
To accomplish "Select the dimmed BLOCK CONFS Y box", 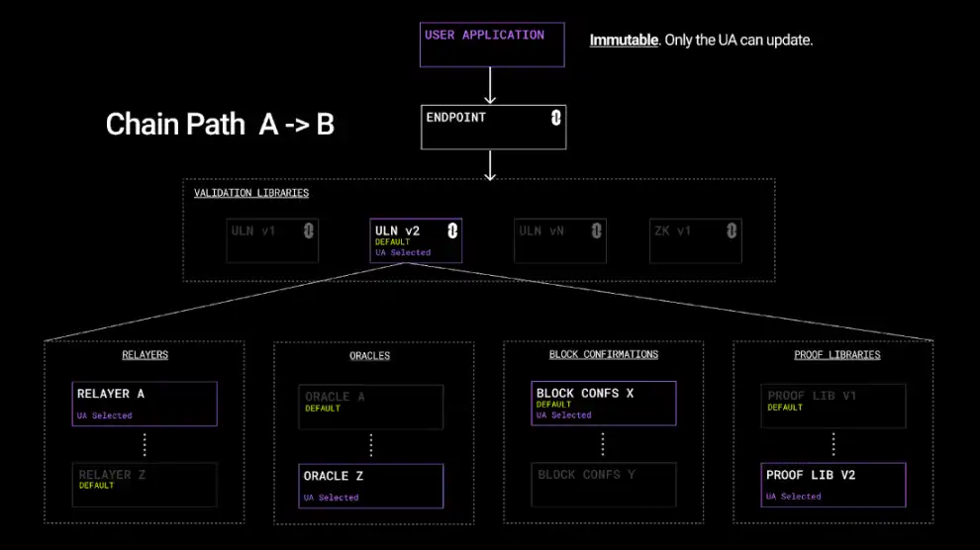I will pyautogui.click(x=603, y=485).
